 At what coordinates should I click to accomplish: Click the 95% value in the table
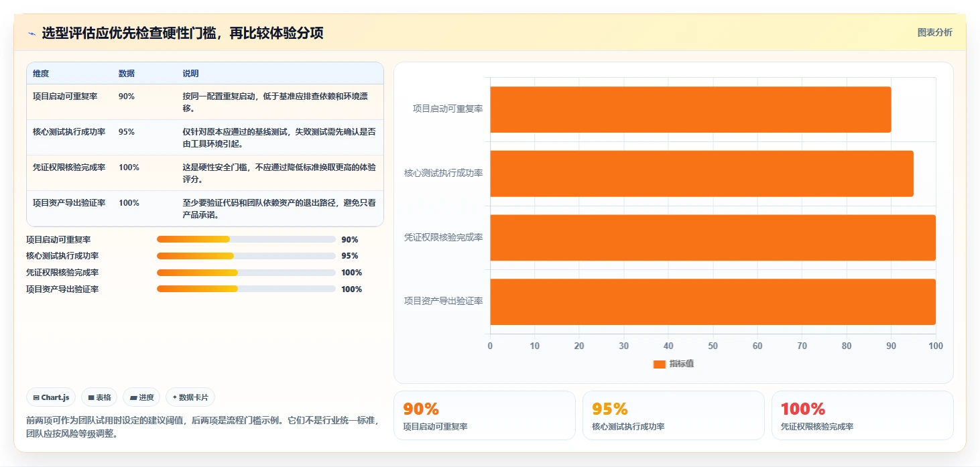coord(127,132)
